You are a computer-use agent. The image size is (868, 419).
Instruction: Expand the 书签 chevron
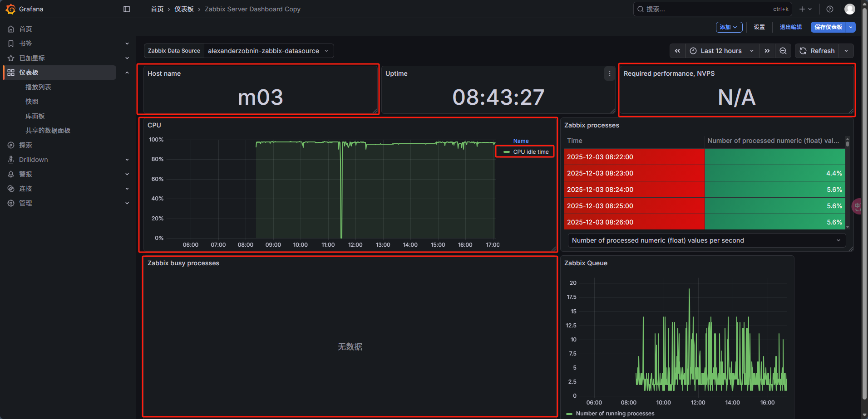[127, 44]
